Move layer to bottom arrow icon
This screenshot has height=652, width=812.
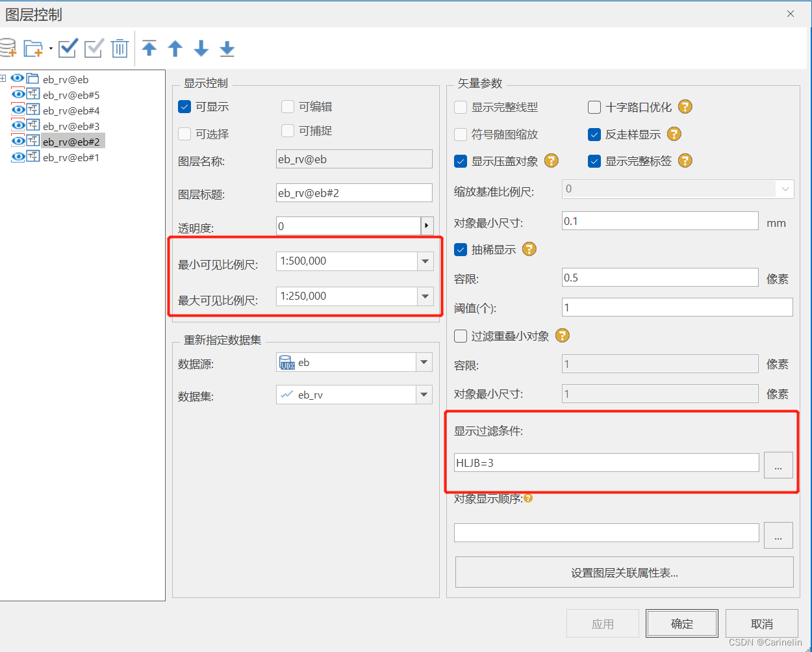point(227,48)
